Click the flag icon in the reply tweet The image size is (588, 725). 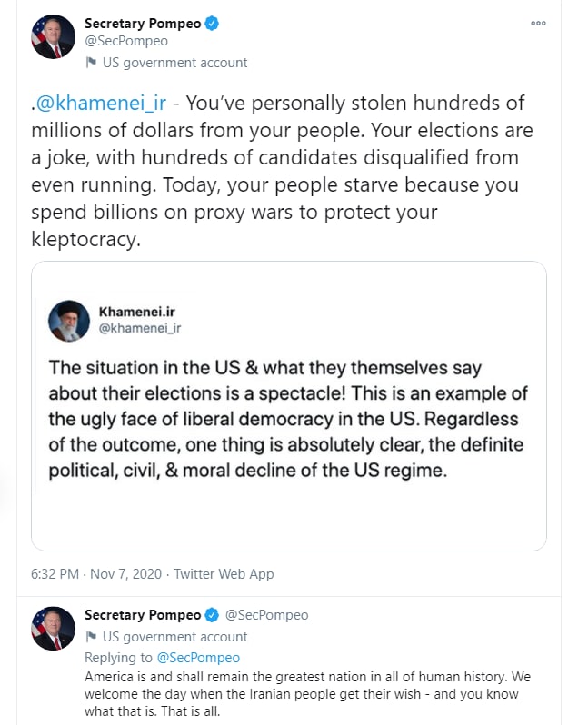click(90, 637)
